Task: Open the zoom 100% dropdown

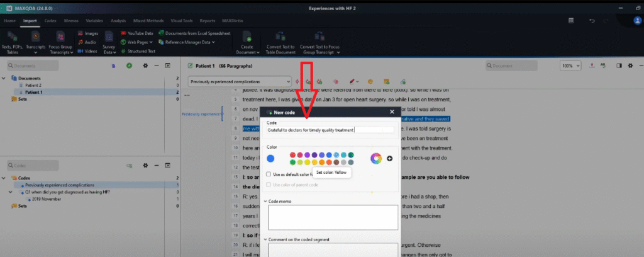Action: click(570, 66)
